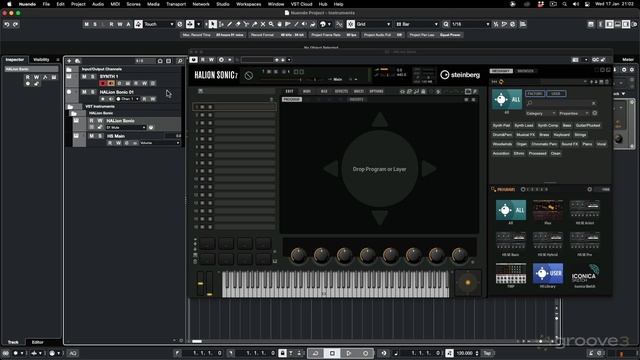Filter sounds by Synth Pad tag
This screenshot has width=640, height=360.
[501, 125]
